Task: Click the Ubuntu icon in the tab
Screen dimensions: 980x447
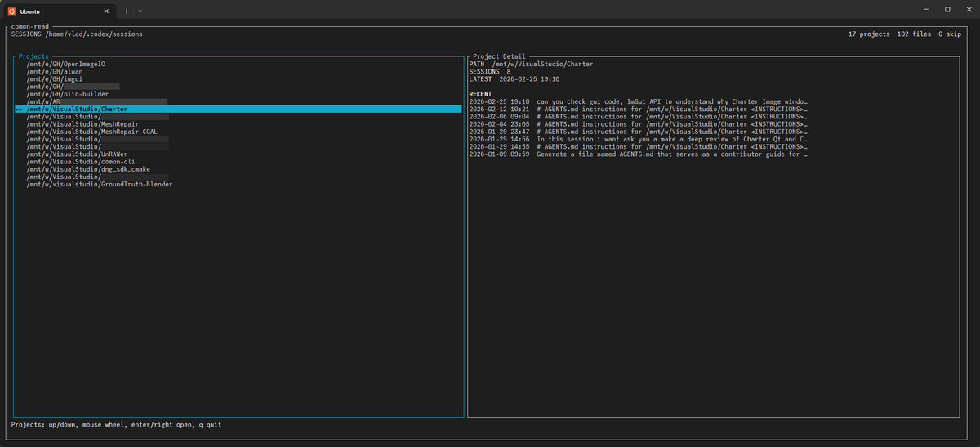Action: click(12, 10)
